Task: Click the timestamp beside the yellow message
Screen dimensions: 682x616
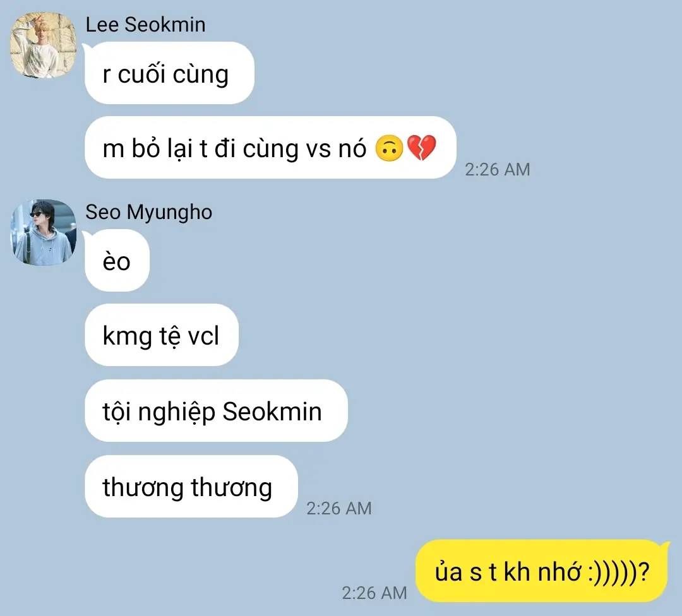Action: [374, 593]
